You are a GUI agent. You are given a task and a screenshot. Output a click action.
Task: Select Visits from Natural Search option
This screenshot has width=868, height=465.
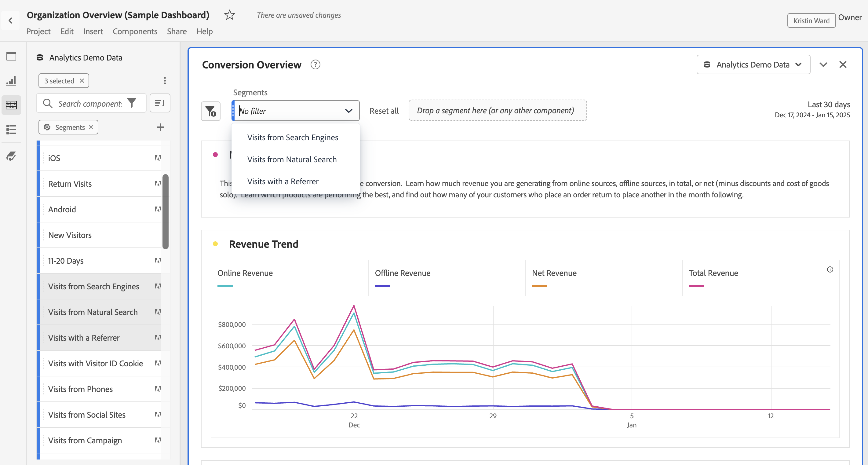pyautogui.click(x=292, y=159)
